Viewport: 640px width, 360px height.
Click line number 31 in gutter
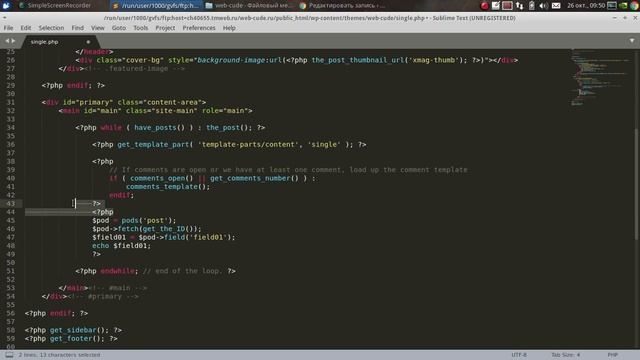11,102
